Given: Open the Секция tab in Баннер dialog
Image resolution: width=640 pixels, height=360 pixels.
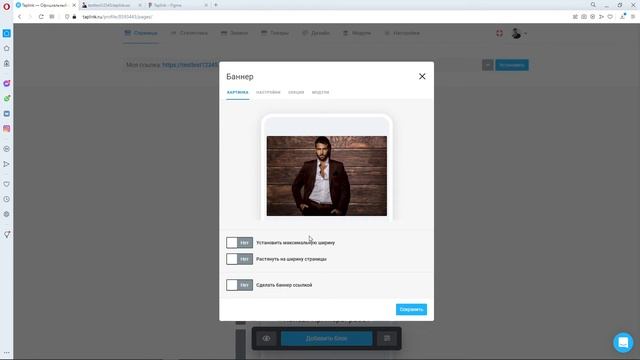Looking at the screenshot, I should click(296, 92).
